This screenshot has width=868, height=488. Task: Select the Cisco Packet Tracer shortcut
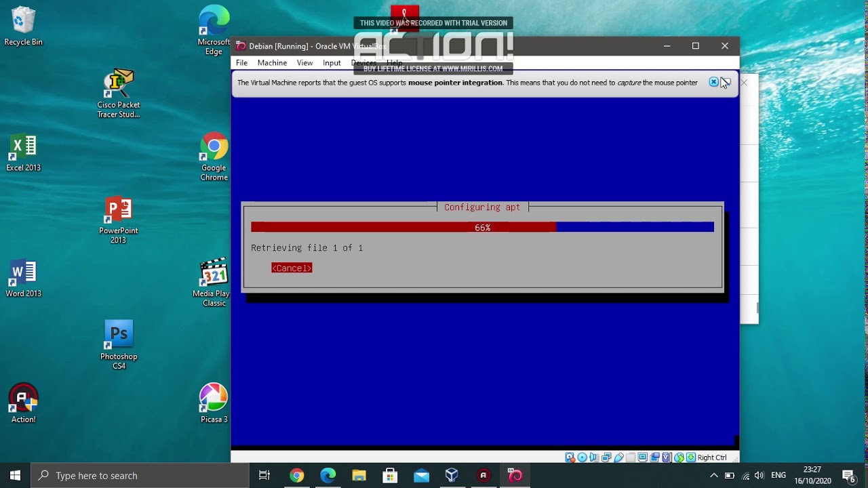click(x=119, y=94)
